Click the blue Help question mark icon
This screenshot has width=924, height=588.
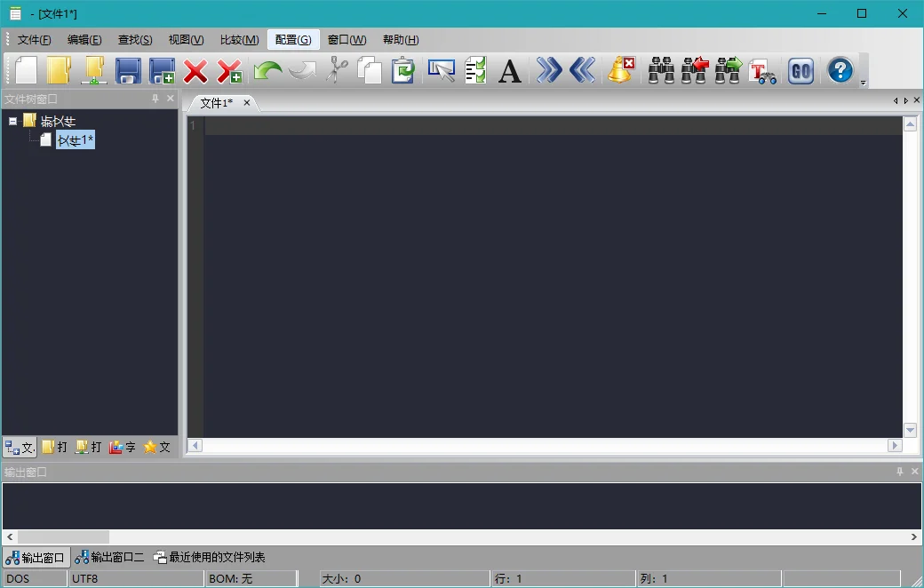840,71
